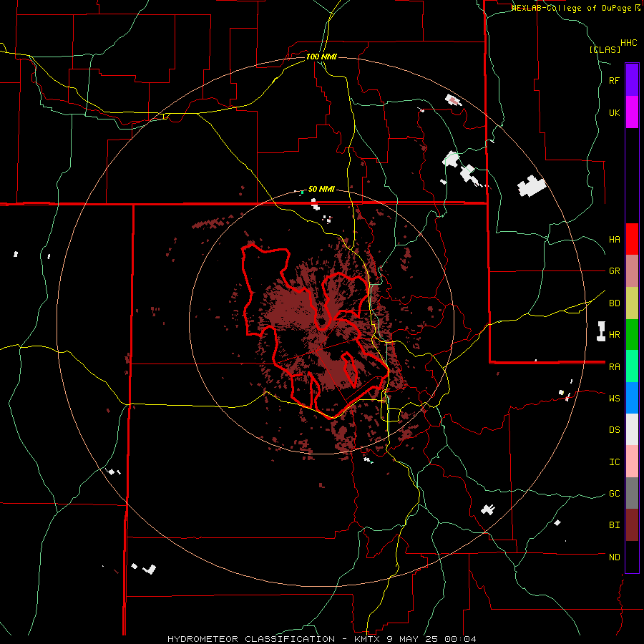Viewport: 644px width, 644px height.
Task: Click the red HA legend color swatch
Action: click(632, 239)
